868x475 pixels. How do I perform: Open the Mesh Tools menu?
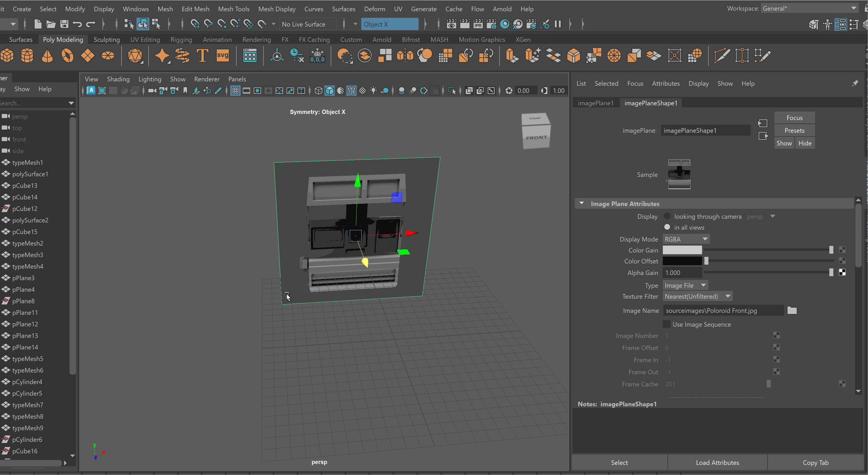click(x=233, y=9)
